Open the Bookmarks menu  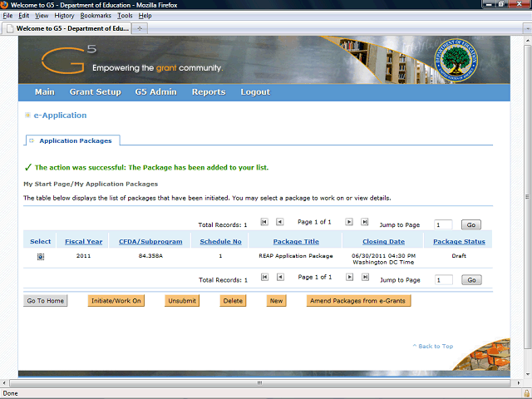tap(96, 16)
